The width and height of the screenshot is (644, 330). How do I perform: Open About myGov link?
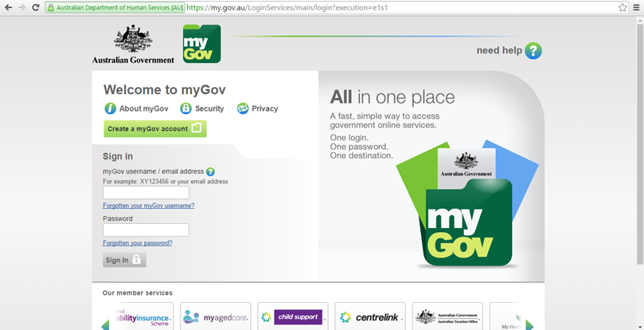144,108
